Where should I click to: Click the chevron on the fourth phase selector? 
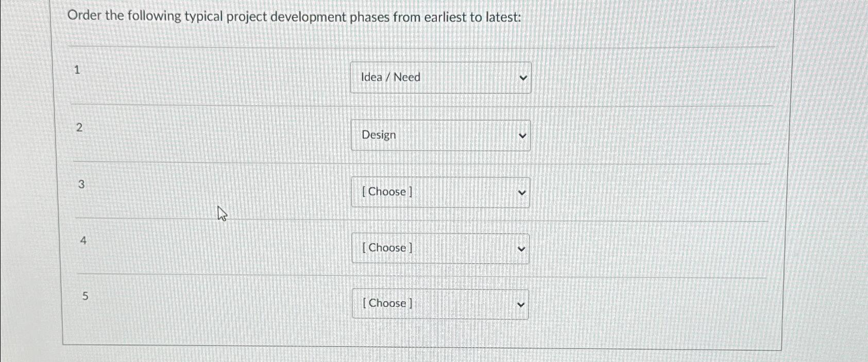(x=522, y=249)
